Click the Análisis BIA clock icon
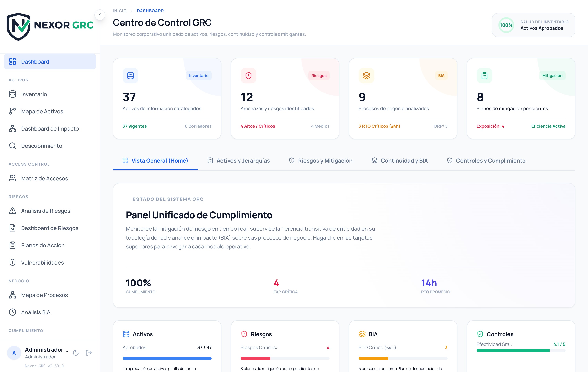This screenshot has height=372, width=588. coord(13,312)
